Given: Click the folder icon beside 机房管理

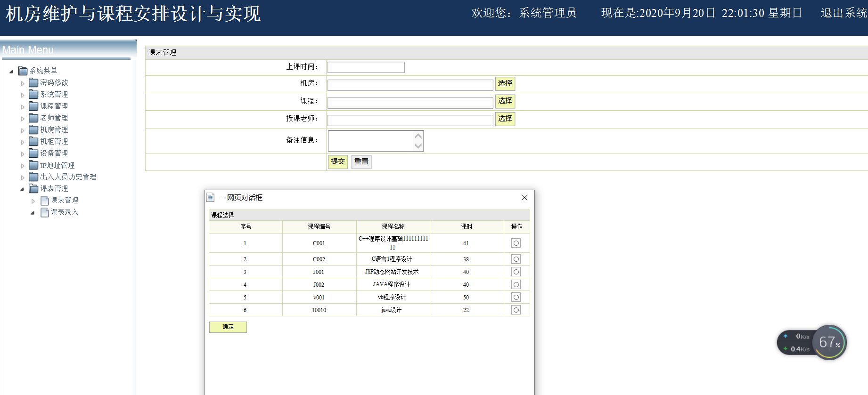Looking at the screenshot, I should pyautogui.click(x=33, y=130).
